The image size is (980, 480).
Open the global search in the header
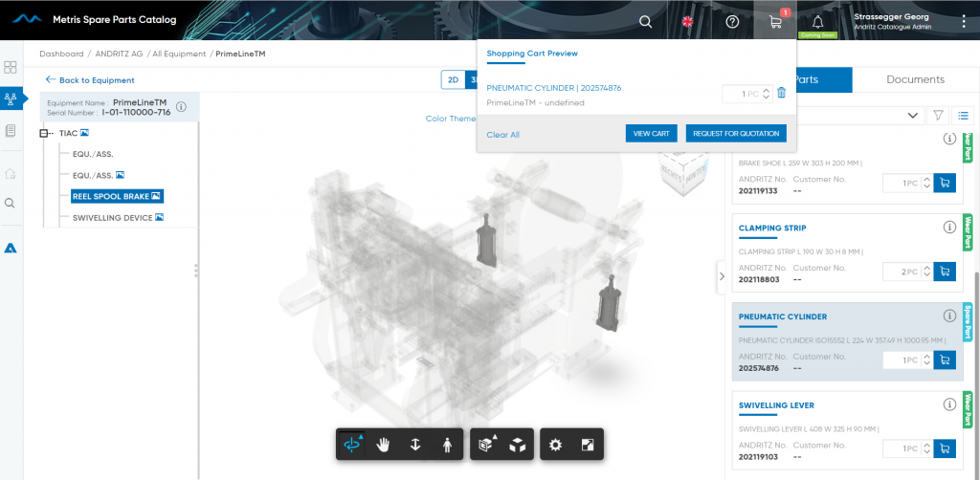(x=646, y=22)
